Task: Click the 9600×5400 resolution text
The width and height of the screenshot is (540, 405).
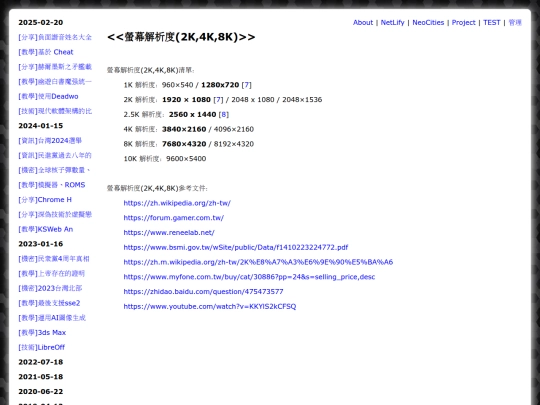Action: click(186, 159)
